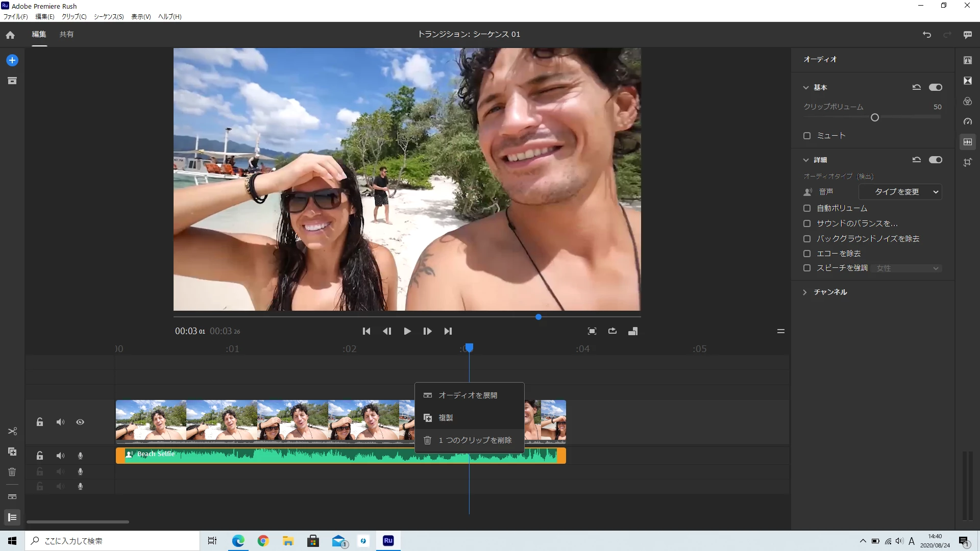This screenshot has width=980, height=551.
Task: Open the Speed panel icon
Action: tap(967, 121)
